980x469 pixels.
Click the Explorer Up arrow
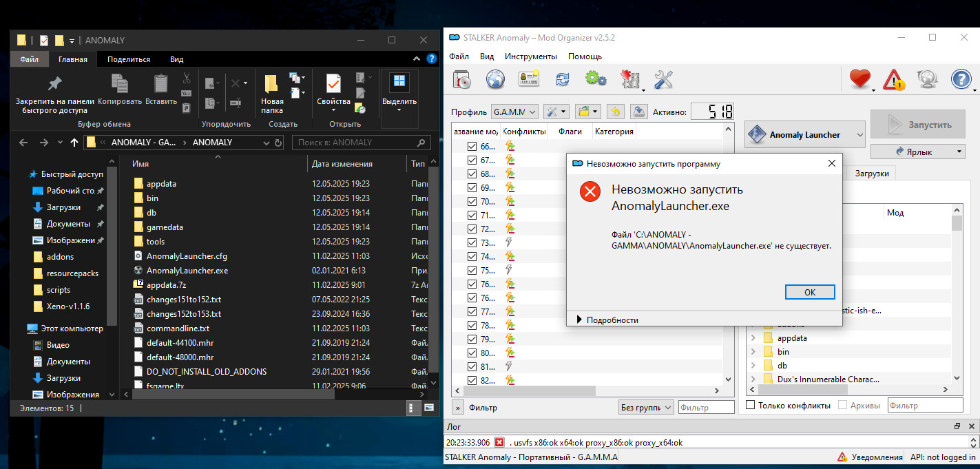(x=74, y=143)
